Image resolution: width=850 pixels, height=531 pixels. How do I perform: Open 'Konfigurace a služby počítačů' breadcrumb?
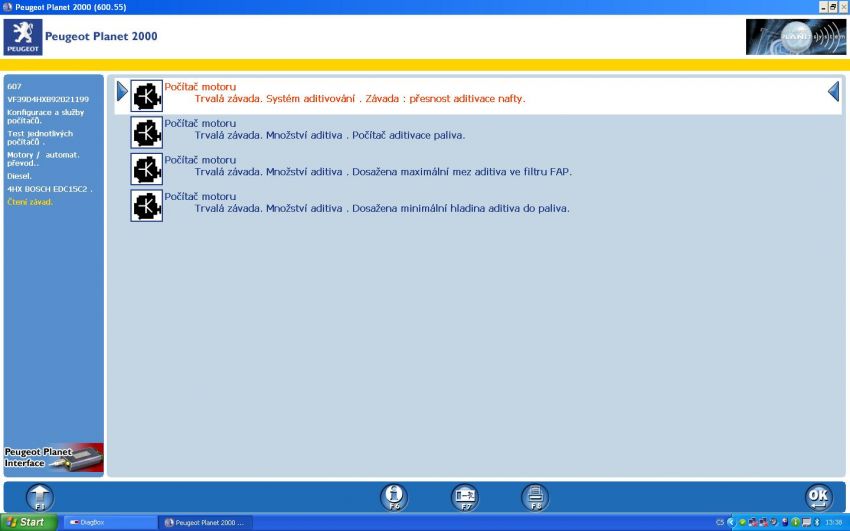46,116
